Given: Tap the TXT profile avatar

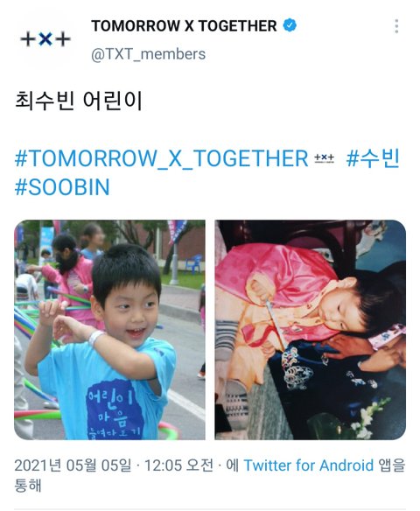Looking at the screenshot, I should pos(45,39).
